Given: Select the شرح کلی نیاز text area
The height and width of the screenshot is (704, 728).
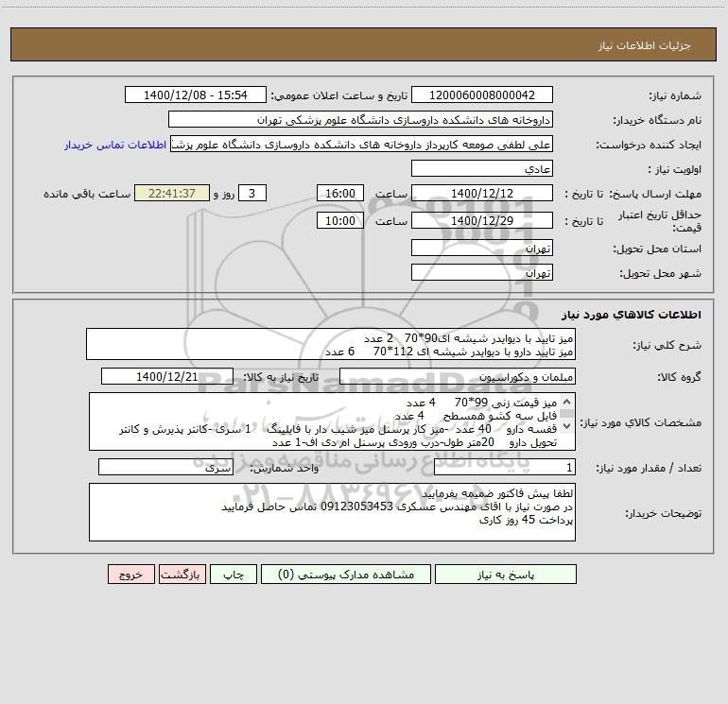Looking at the screenshot, I should (x=331, y=344).
